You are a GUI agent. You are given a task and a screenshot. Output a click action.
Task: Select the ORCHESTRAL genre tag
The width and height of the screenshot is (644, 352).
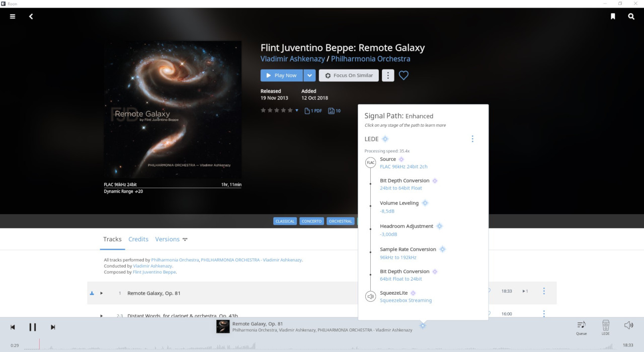pos(341,221)
